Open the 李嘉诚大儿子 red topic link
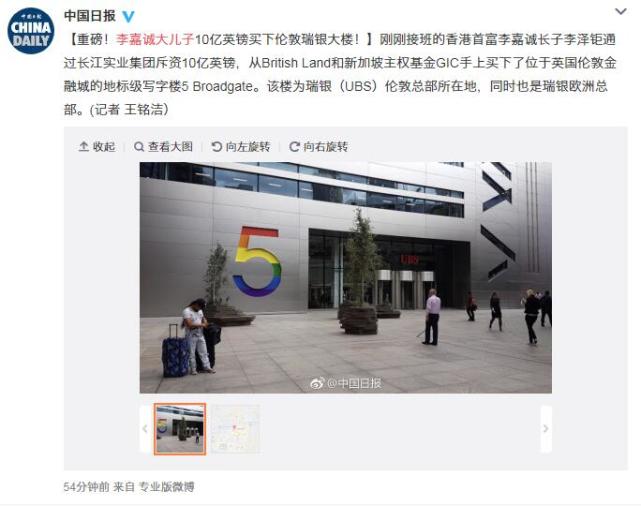This screenshot has height=506, width=641. [155, 39]
